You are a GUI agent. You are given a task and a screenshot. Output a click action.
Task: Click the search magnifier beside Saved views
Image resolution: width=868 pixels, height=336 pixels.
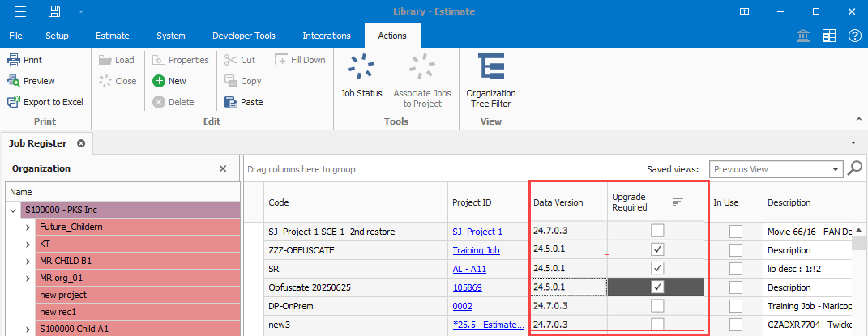click(854, 169)
